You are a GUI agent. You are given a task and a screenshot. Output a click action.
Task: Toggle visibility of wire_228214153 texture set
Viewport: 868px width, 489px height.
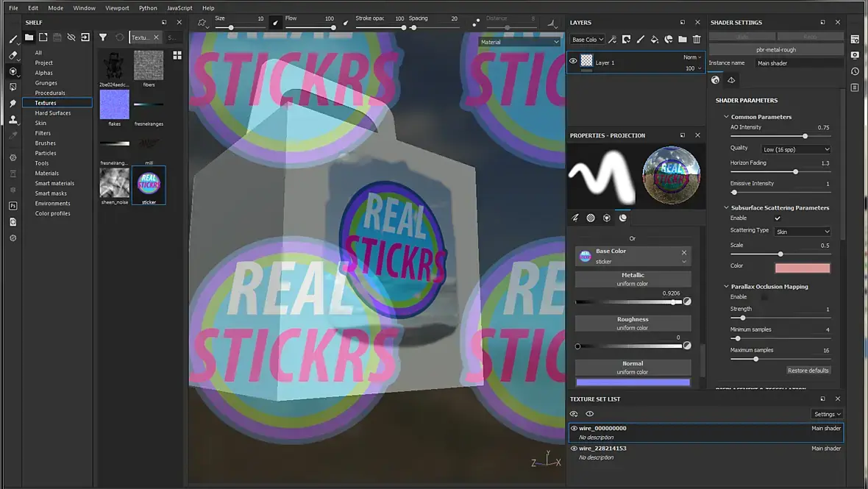point(574,448)
